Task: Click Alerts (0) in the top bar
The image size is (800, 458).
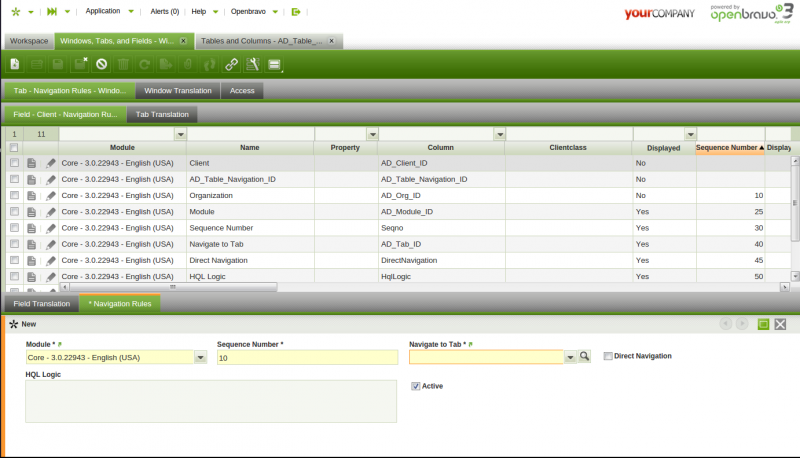Action: [x=166, y=12]
